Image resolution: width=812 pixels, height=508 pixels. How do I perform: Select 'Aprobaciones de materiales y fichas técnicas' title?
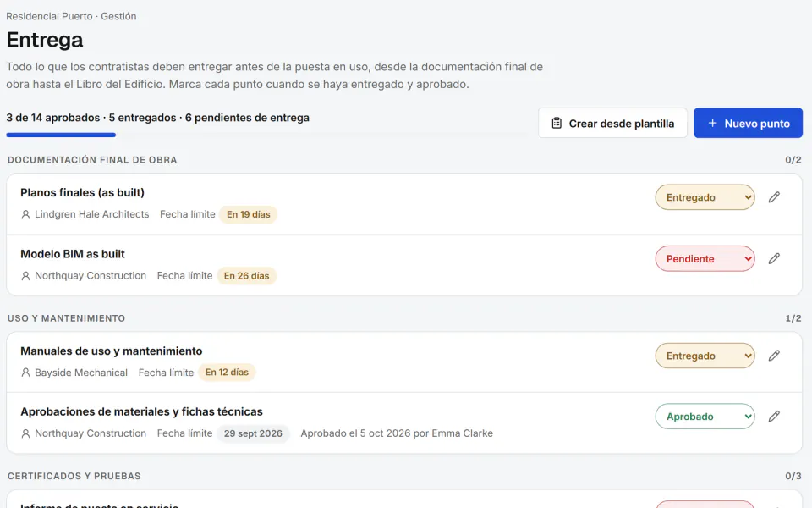point(141,411)
